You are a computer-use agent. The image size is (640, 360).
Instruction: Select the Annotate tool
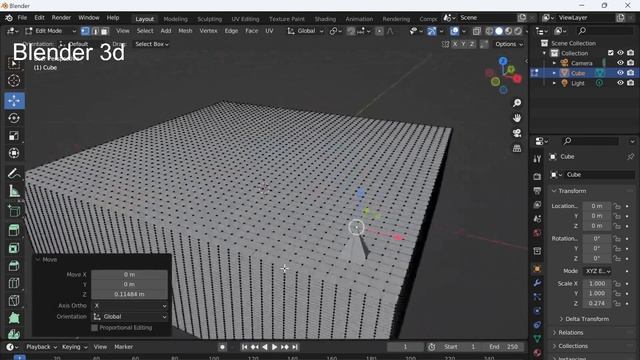pos(14,173)
